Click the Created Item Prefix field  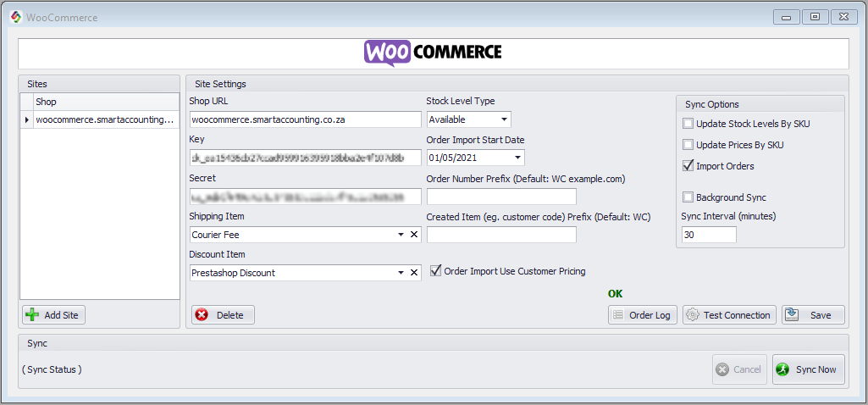pos(501,235)
